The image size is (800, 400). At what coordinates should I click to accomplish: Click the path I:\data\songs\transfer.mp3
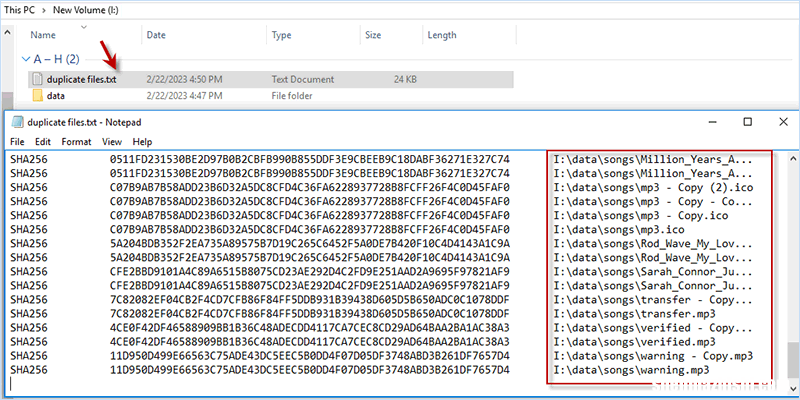pos(635,313)
